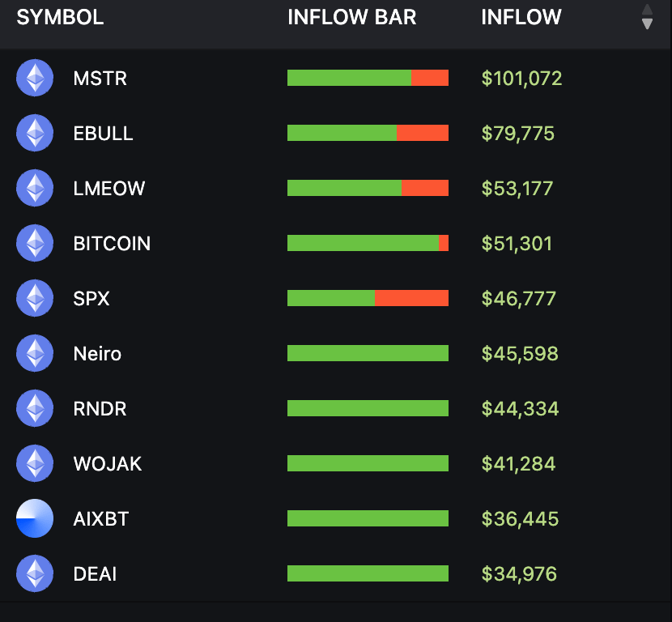Click the $101,072 inflow value
Image resolution: width=672 pixels, height=622 pixels.
[x=521, y=79]
